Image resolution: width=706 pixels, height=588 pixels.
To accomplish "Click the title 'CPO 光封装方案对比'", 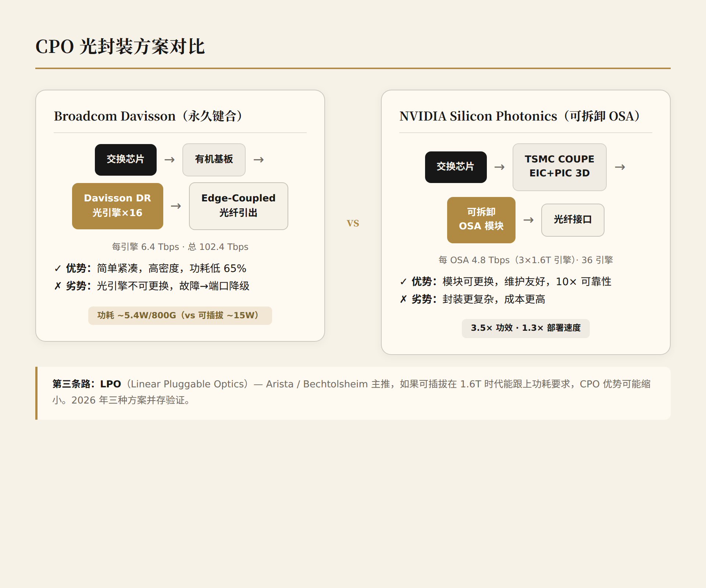I will pos(120,47).
